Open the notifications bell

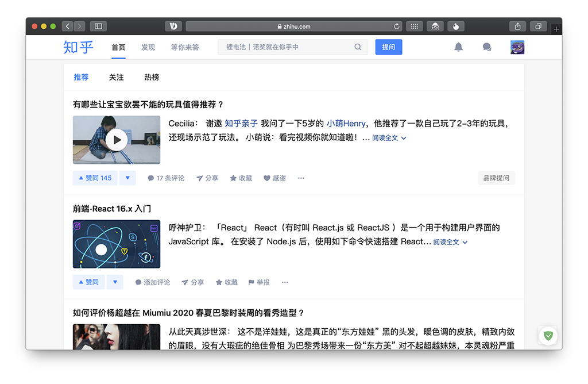point(458,47)
